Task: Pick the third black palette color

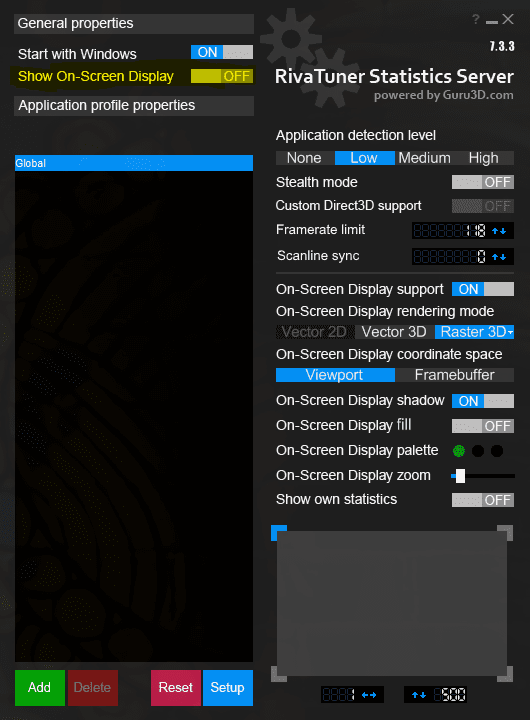Action: (497, 451)
